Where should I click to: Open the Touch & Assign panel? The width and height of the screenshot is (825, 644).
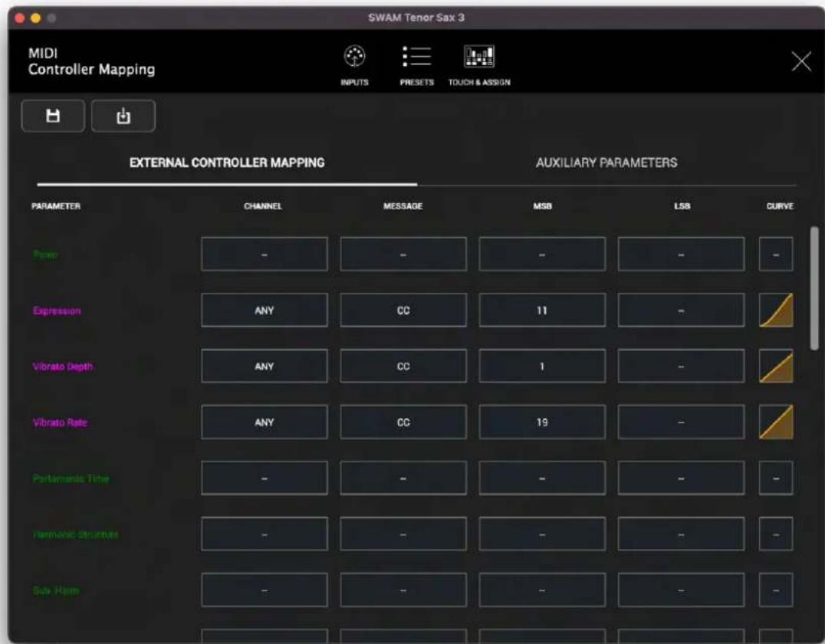478,64
